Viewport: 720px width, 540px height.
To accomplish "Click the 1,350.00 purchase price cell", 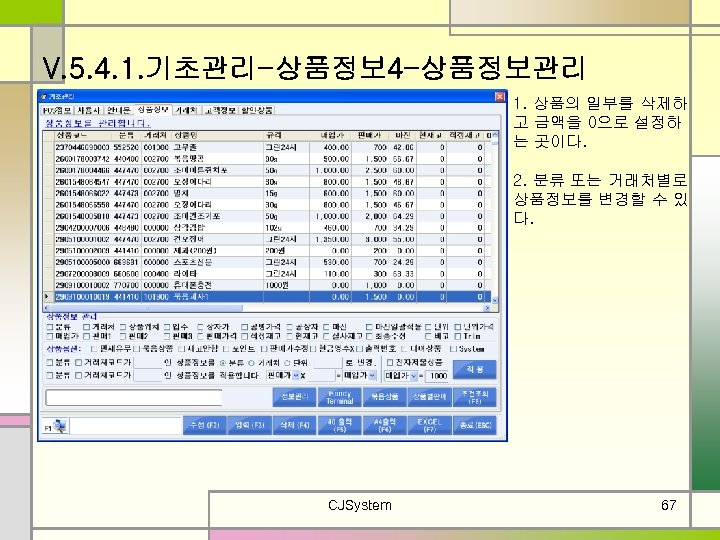I will pyautogui.click(x=331, y=239).
